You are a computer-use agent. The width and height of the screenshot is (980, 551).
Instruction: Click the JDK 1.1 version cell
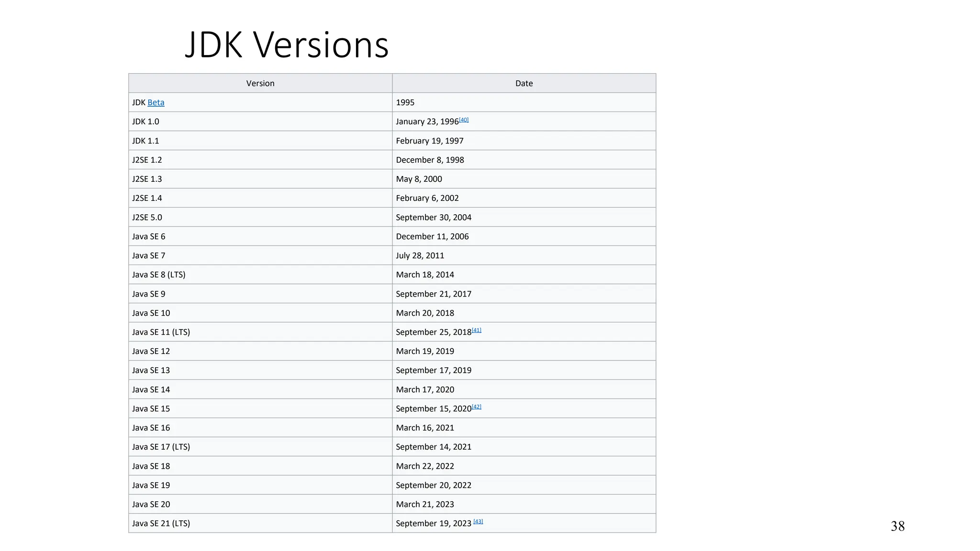[x=260, y=141]
